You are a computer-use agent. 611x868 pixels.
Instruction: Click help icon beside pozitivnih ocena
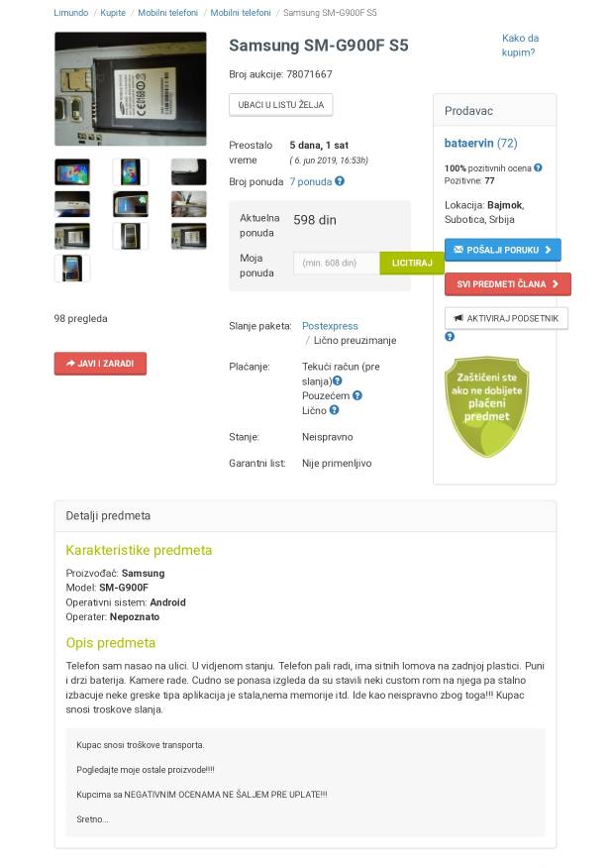click(x=538, y=167)
